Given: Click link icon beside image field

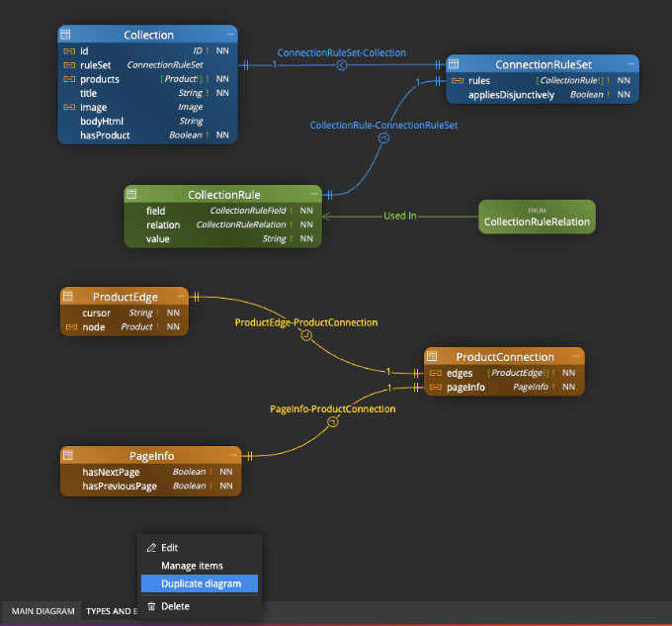Looking at the screenshot, I should (69, 107).
